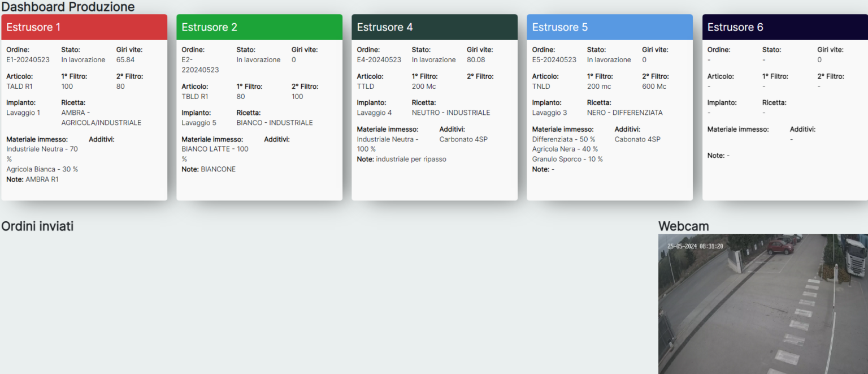Viewport: 868px width, 374px height.
Task: Click the Estrusore 4 card header
Action: coord(435,27)
